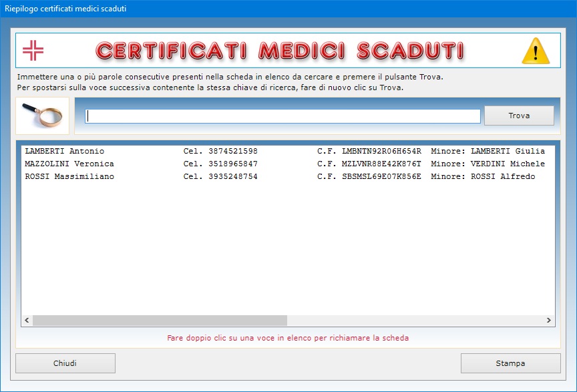Click the red medical cross icon
This screenshot has width=577, height=392.
pyautogui.click(x=32, y=50)
